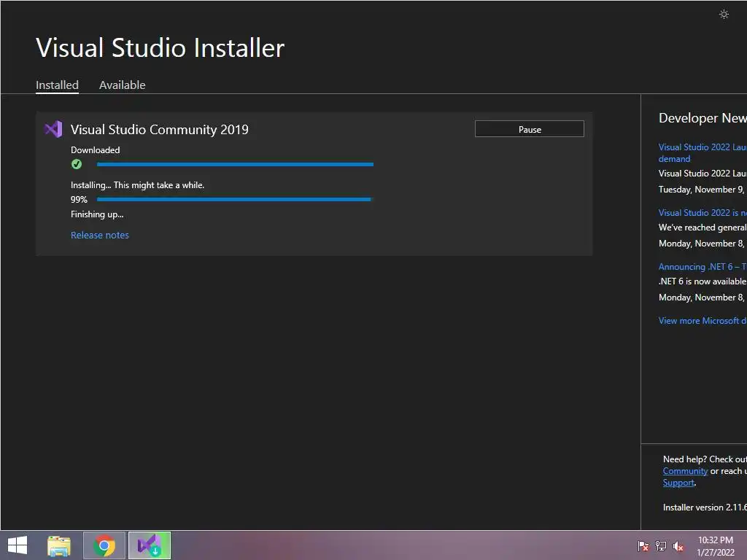Open the 'Visual Studio 2022 is now' news link
Viewport: 747px width, 560px height.
pyautogui.click(x=703, y=213)
